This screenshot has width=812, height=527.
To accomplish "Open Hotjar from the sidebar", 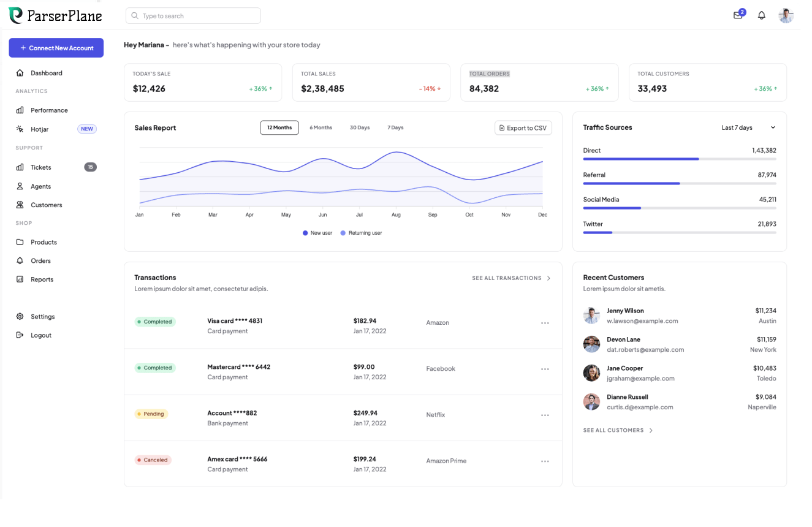I will coord(39,129).
